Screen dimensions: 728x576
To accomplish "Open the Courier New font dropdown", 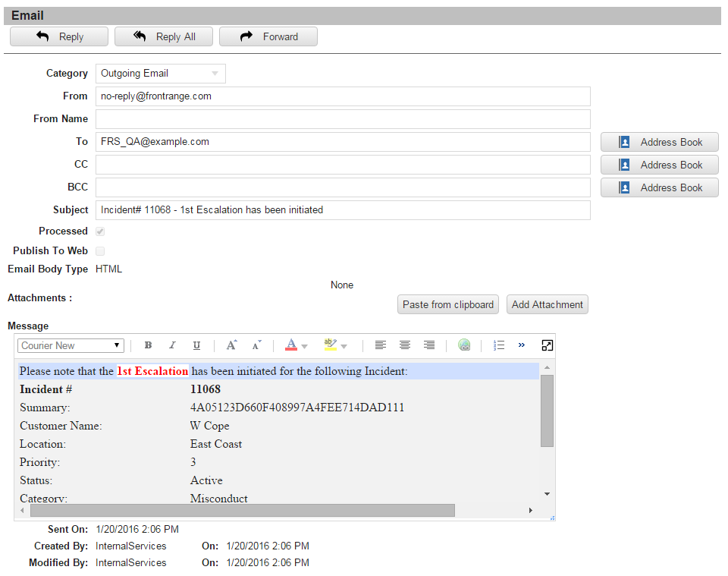I will 71,345.
